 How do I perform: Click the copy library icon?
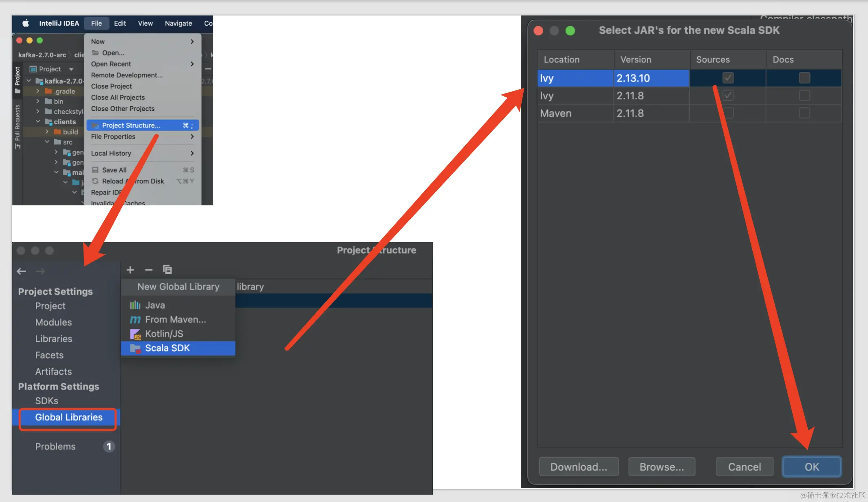(167, 270)
